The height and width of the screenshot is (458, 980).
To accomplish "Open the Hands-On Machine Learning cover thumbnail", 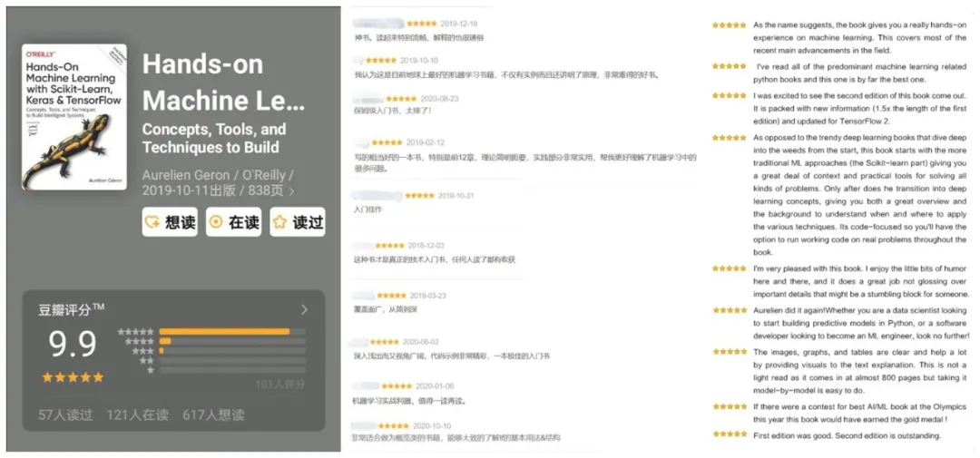I will click(x=74, y=117).
